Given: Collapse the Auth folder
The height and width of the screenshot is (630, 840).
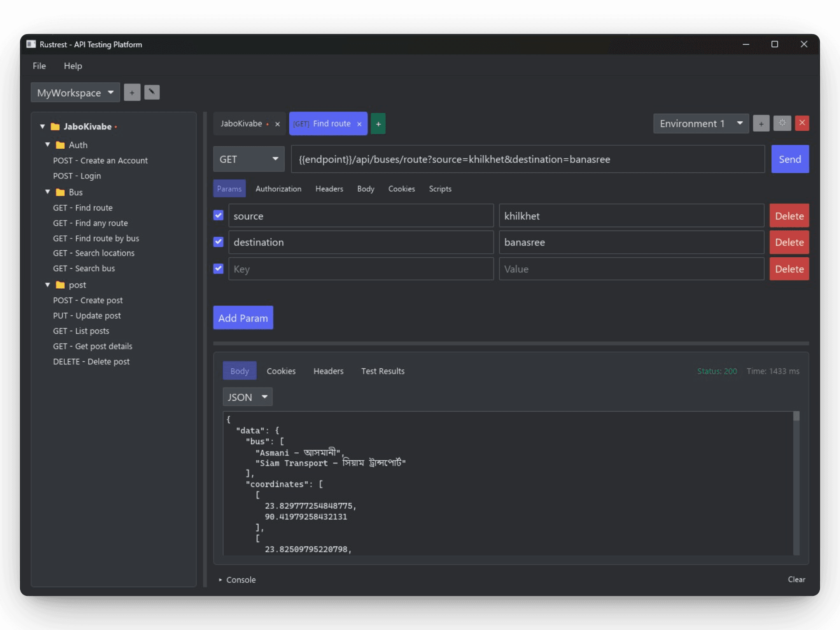Looking at the screenshot, I should 48,145.
